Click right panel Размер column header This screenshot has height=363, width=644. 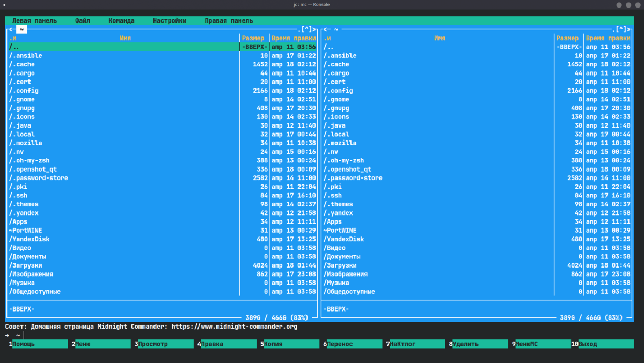pos(568,38)
